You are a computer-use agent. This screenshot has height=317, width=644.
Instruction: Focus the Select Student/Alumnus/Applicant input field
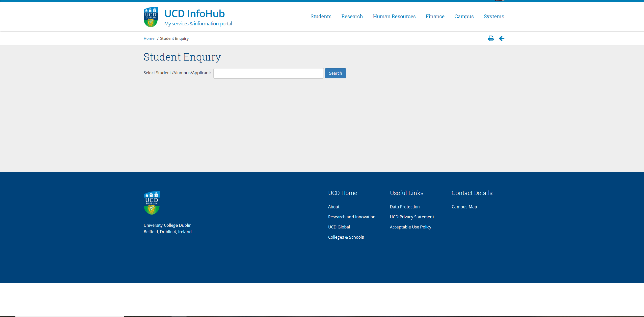268,73
